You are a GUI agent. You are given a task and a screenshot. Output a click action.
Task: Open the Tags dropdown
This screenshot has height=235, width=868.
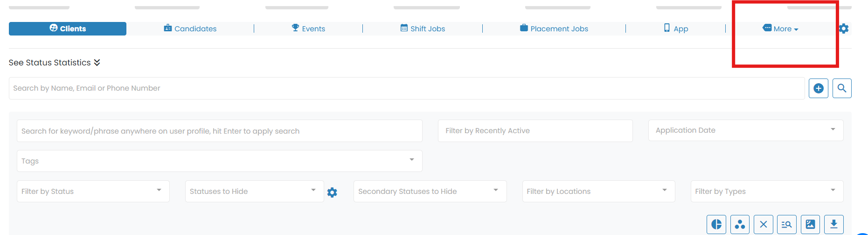click(219, 161)
